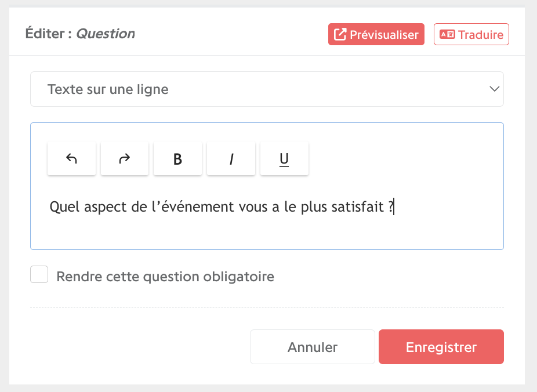The image size is (537, 392).
Task: Open the question preview with Prévisualiser
Action: (376, 34)
